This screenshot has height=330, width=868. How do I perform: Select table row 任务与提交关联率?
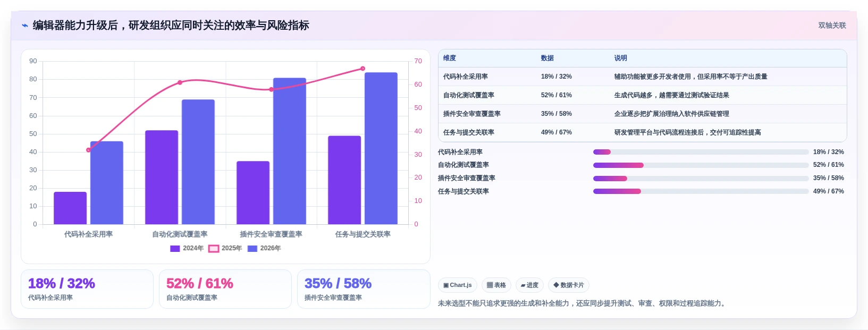coord(642,132)
